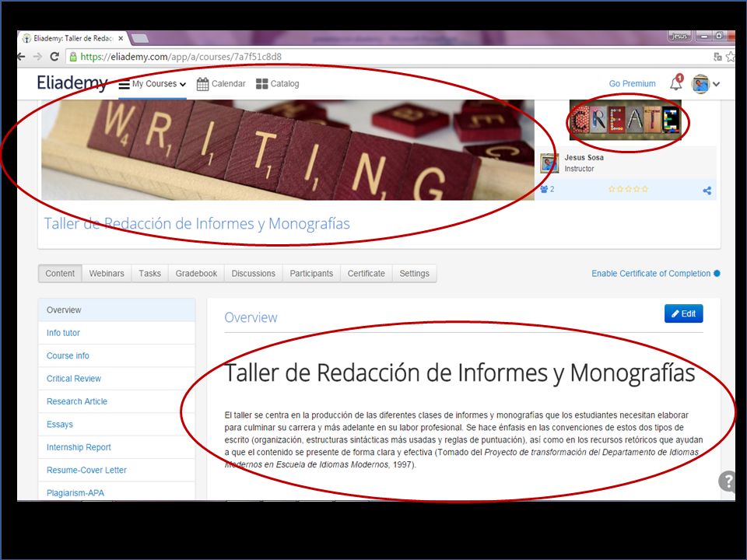
Task: Open Critical Review topic
Action: [117, 379]
